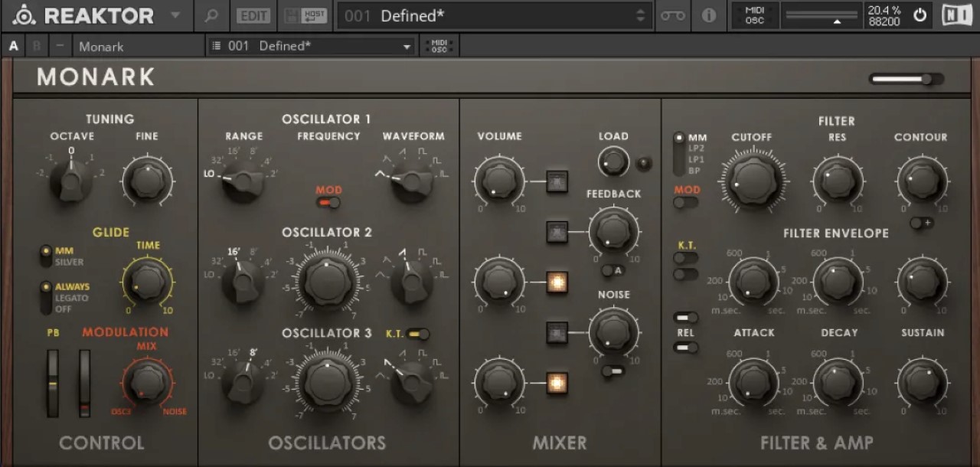Viewport: 980px width, 467px height.
Task: Click the Load indicator button next to Load knob
Action: [645, 162]
